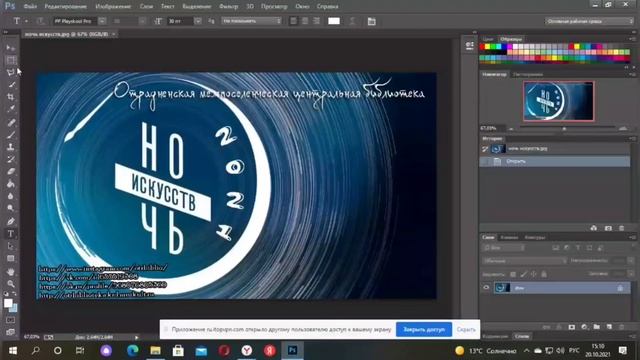640x360 pixels.
Task: Toggle filter for pixel layers
Action: (x=556, y=248)
